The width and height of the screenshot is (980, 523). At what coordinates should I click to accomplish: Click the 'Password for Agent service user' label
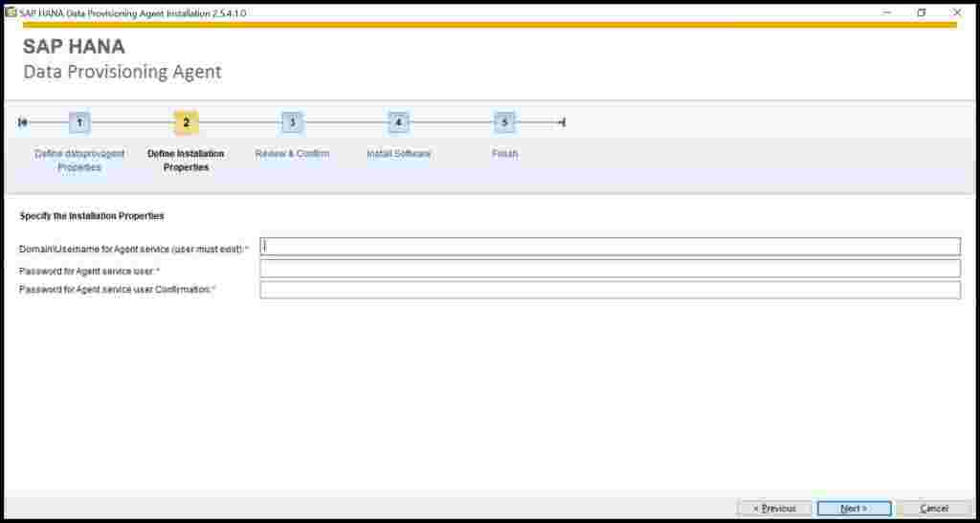pyautogui.click(x=89, y=271)
